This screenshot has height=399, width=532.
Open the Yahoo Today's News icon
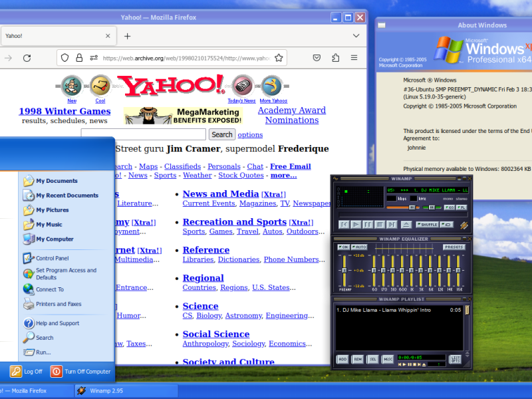[242, 89]
